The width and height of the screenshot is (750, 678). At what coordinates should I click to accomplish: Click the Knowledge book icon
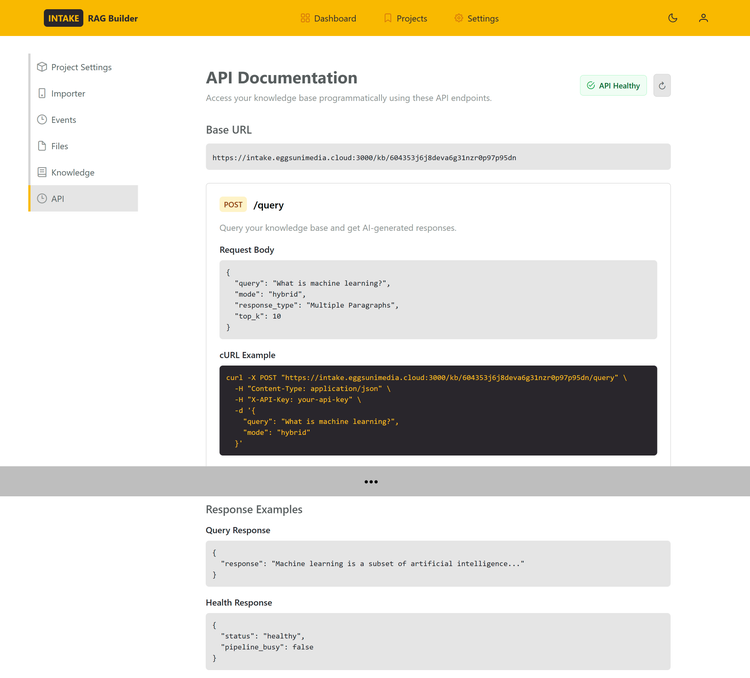pos(42,172)
